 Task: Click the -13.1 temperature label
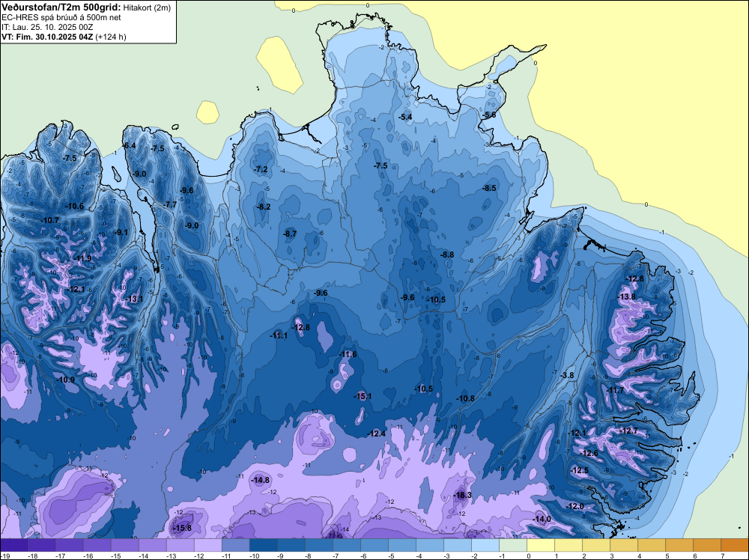[135, 299]
